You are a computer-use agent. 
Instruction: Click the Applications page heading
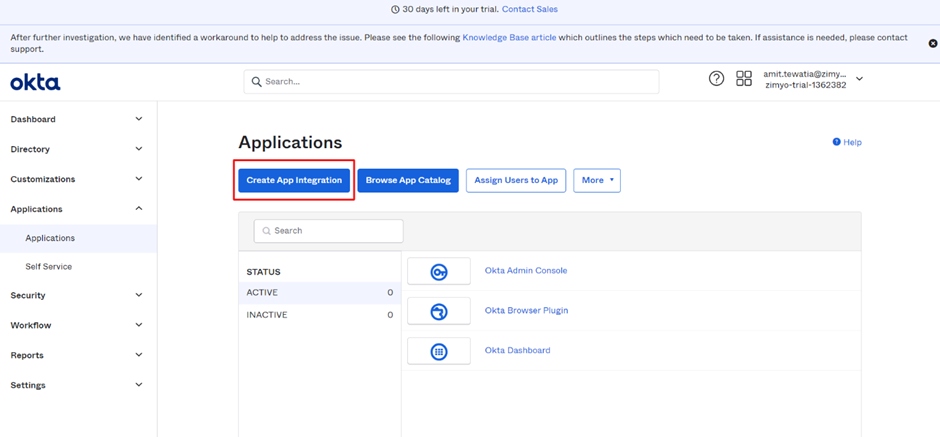click(x=290, y=143)
